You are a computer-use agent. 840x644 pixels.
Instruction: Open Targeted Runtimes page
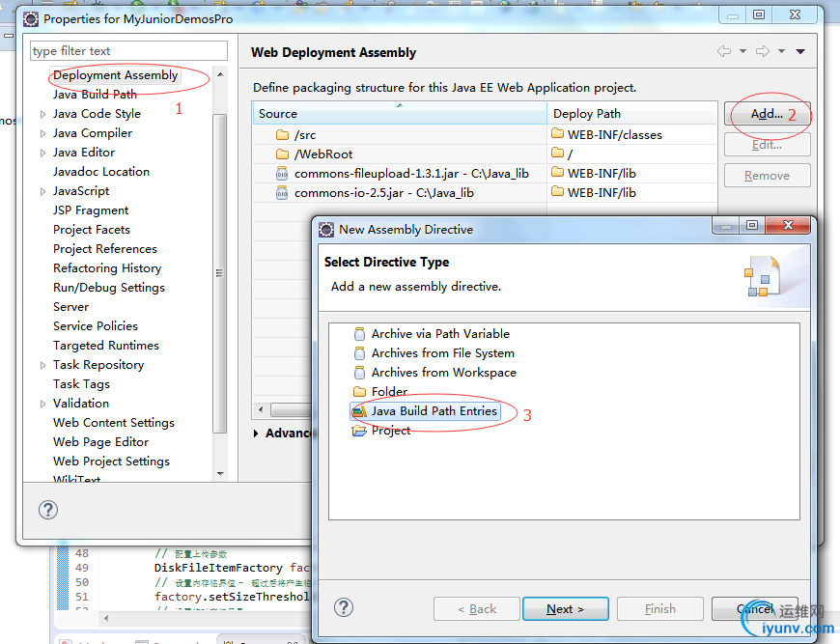click(x=106, y=345)
